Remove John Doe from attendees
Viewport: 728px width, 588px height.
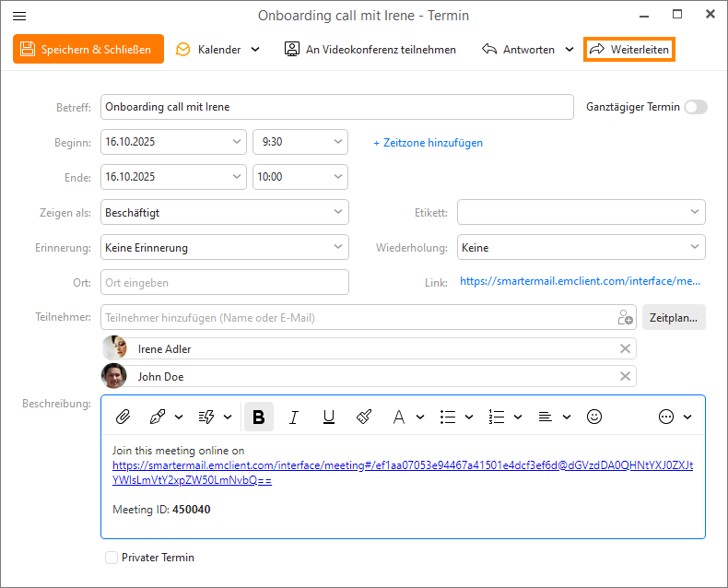click(x=625, y=376)
